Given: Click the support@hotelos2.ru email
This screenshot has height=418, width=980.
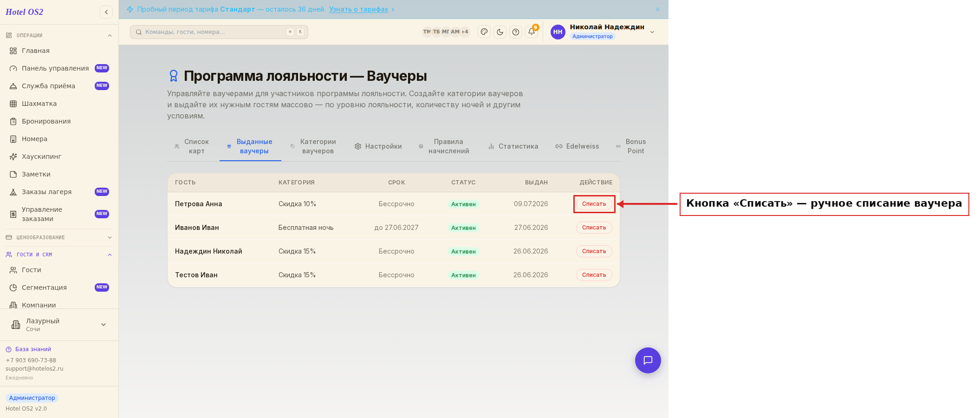Looking at the screenshot, I should pyautogui.click(x=34, y=369).
